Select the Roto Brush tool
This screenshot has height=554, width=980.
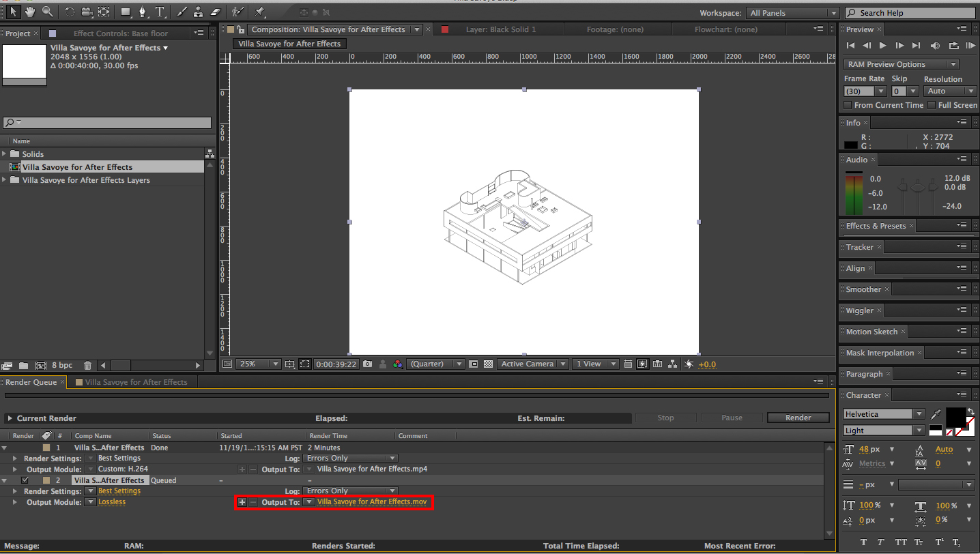(237, 12)
